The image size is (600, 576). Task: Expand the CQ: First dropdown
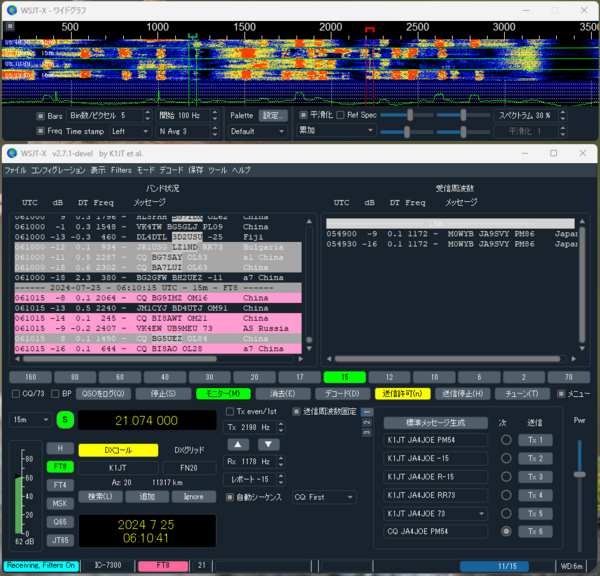click(x=324, y=497)
